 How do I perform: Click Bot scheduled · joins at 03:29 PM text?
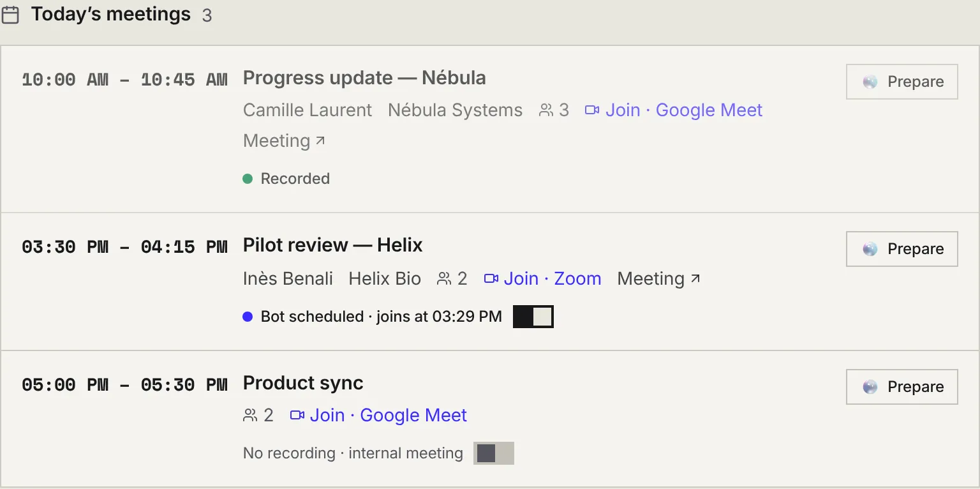point(382,317)
